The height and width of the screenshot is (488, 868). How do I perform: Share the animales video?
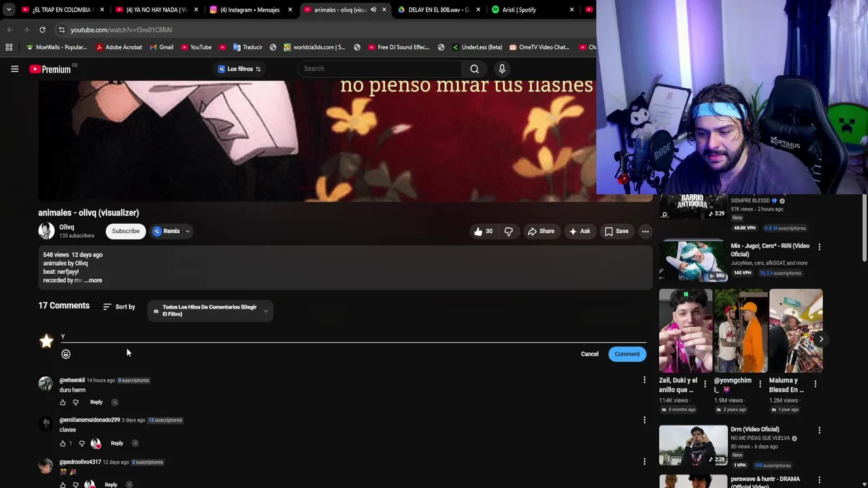click(541, 231)
